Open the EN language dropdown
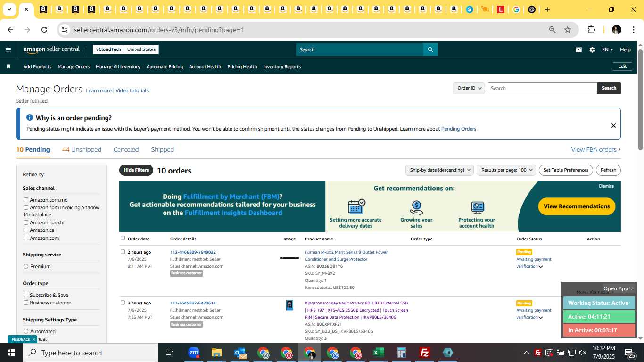Screen dimensions: 644x362 tap(607, 49)
